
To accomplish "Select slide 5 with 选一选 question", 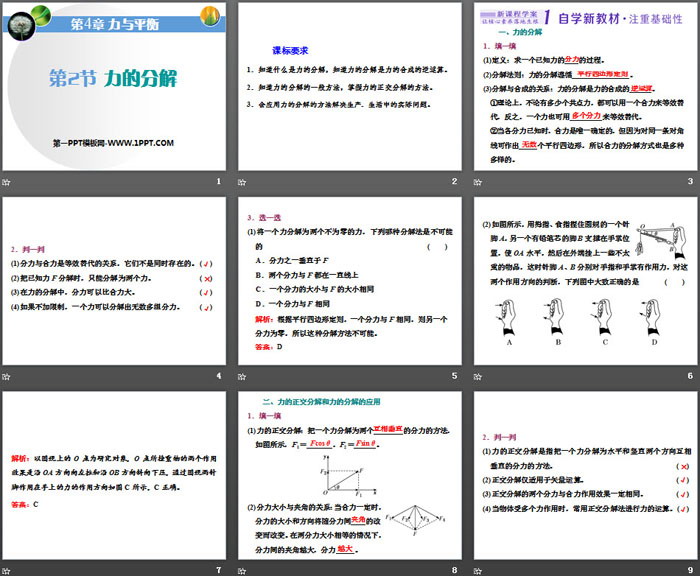I will click(350, 281).
